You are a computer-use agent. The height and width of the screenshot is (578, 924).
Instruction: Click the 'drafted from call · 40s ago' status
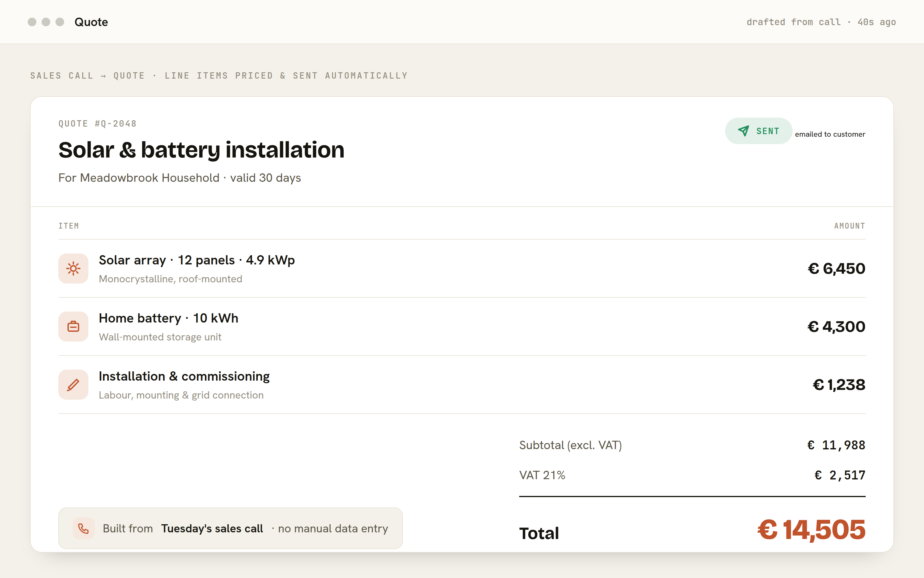(821, 22)
